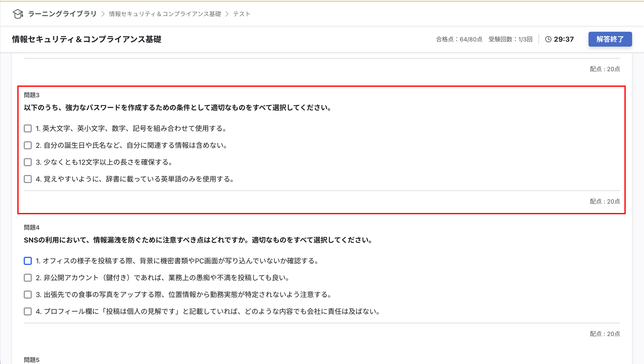Check option 2 about excluding birthdays and names

pos(27,145)
